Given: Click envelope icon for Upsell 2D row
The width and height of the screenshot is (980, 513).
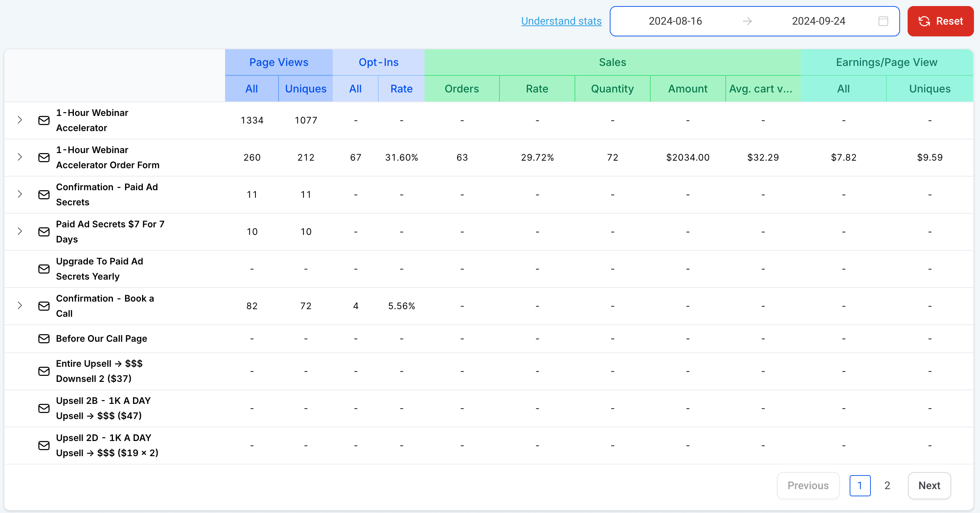Looking at the screenshot, I should (x=44, y=445).
